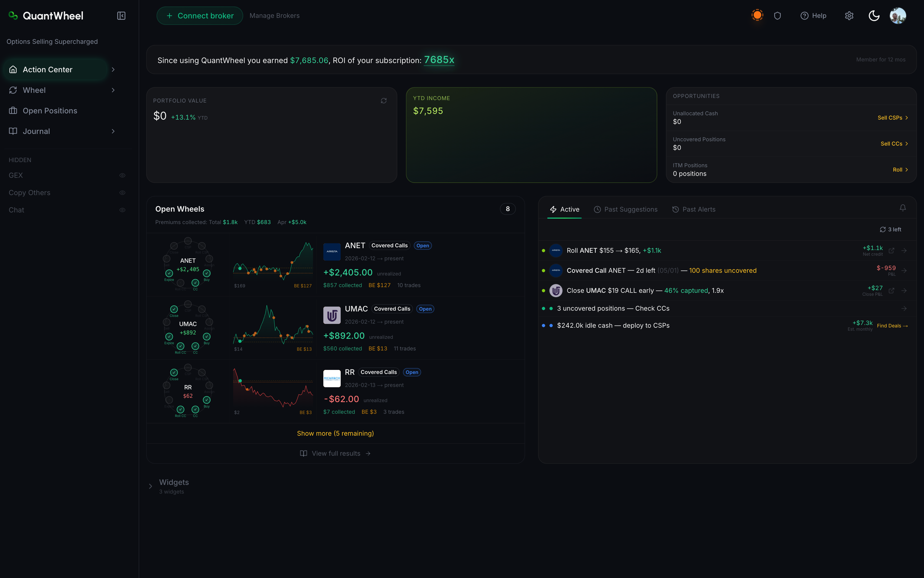The height and width of the screenshot is (578, 924).
Task: Click the 7685x ROI value
Action: (x=439, y=60)
